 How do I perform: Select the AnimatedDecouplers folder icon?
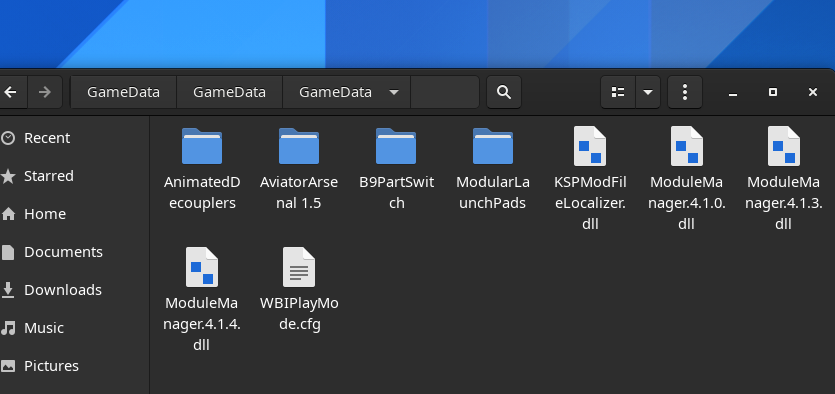pos(202,146)
